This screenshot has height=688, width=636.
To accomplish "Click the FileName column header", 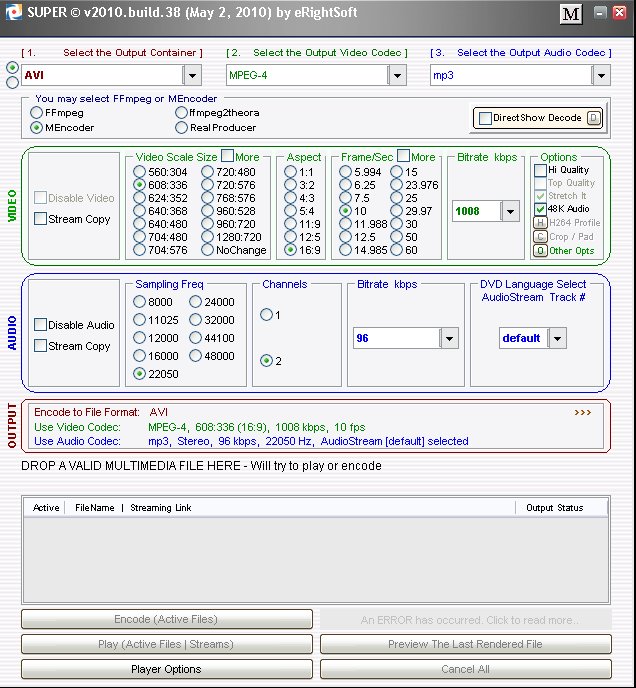I will tap(94, 508).
